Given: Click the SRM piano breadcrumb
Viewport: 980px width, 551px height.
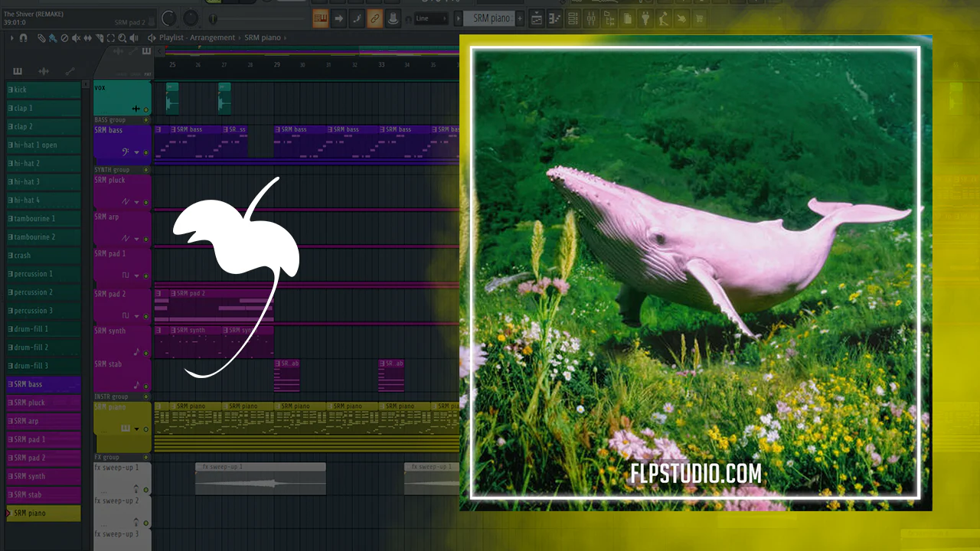Looking at the screenshot, I should [263, 37].
